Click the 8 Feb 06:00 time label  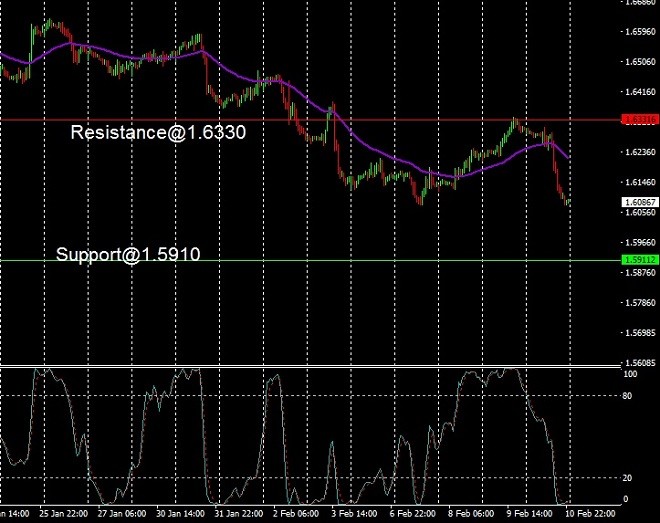[471, 514]
